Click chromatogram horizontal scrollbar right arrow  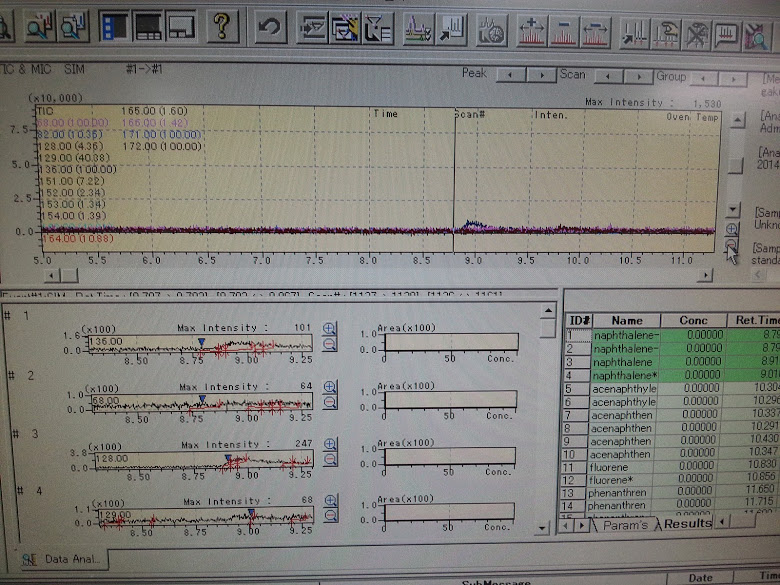pos(705,275)
